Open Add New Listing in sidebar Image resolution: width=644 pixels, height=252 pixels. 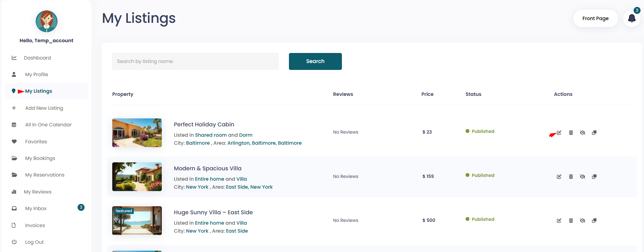[x=44, y=108]
